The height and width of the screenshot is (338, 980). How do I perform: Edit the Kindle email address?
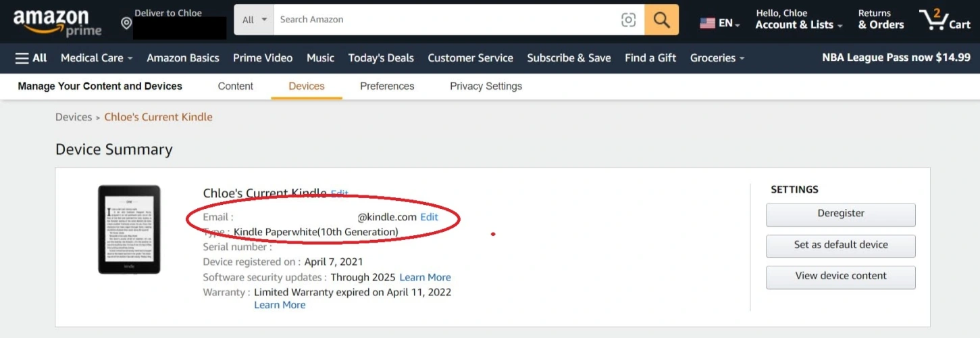[x=429, y=217]
